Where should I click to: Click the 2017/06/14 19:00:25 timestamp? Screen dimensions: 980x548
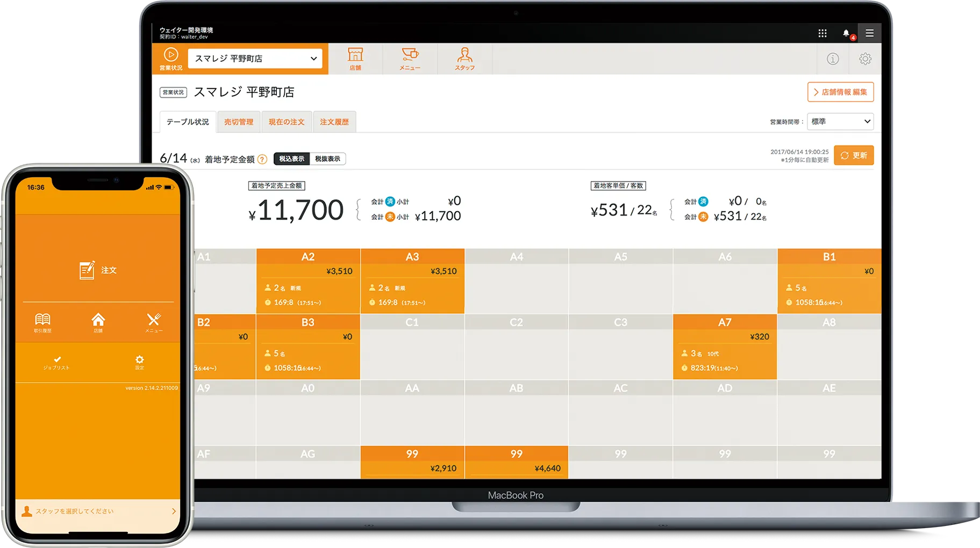(799, 152)
